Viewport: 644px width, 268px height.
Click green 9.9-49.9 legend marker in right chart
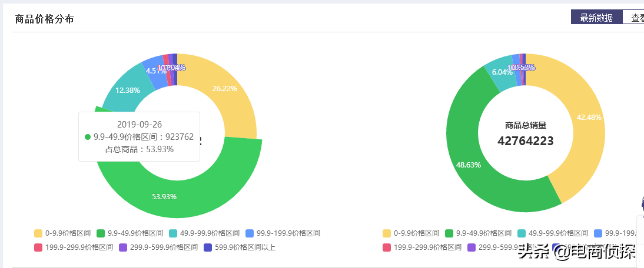point(450,233)
